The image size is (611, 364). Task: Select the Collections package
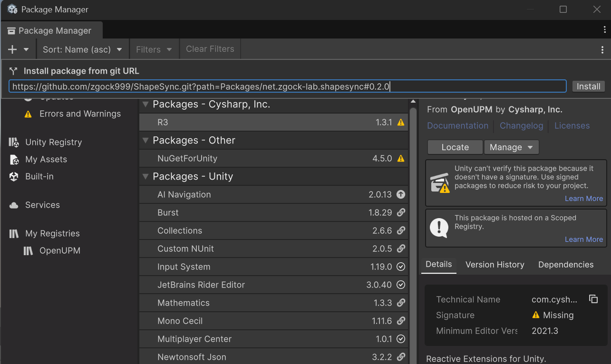pyautogui.click(x=273, y=230)
